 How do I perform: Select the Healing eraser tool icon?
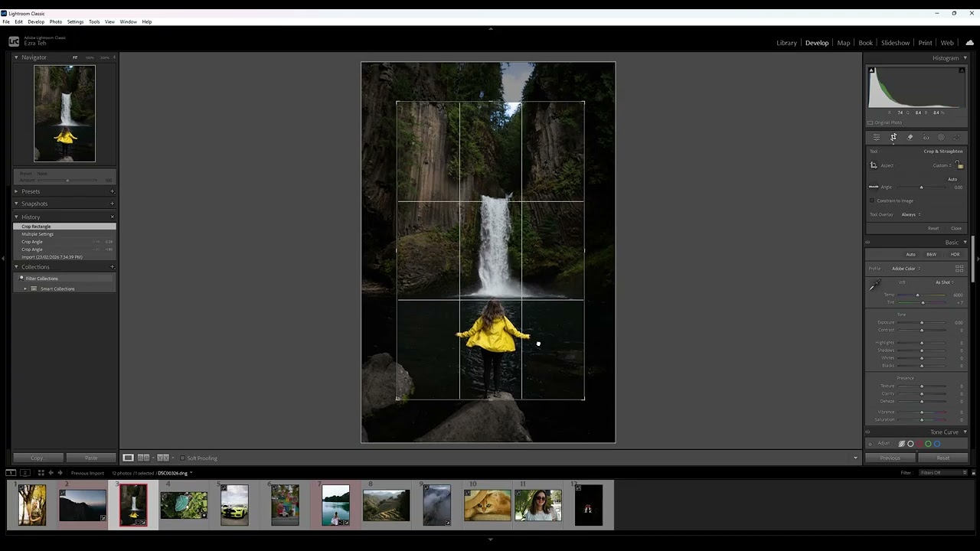click(910, 138)
